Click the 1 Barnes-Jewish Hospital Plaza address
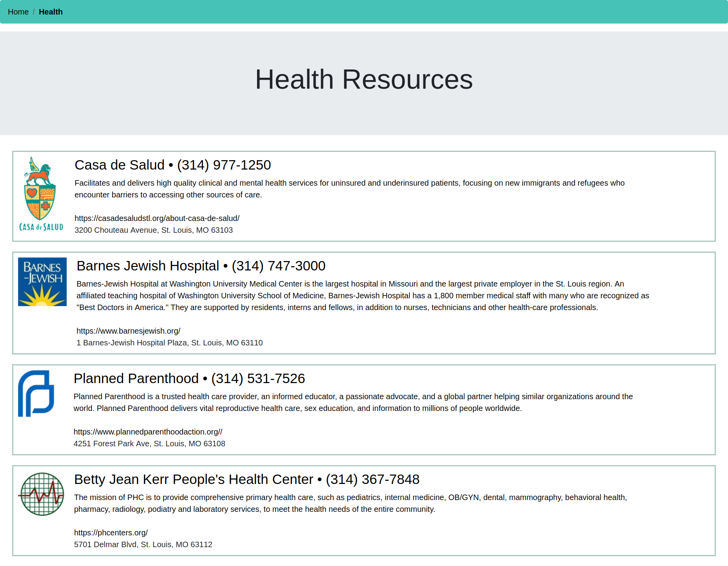The width and height of the screenshot is (728, 566). pos(170,343)
